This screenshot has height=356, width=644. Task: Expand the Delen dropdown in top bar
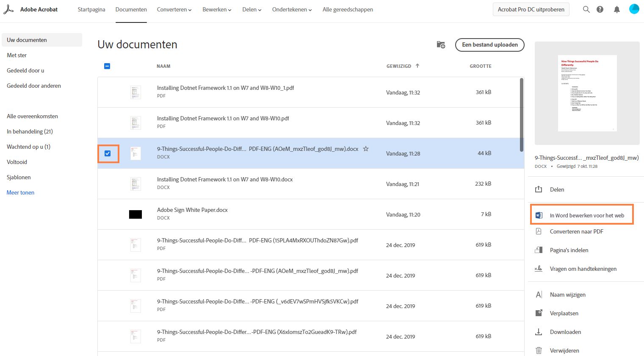[252, 9]
